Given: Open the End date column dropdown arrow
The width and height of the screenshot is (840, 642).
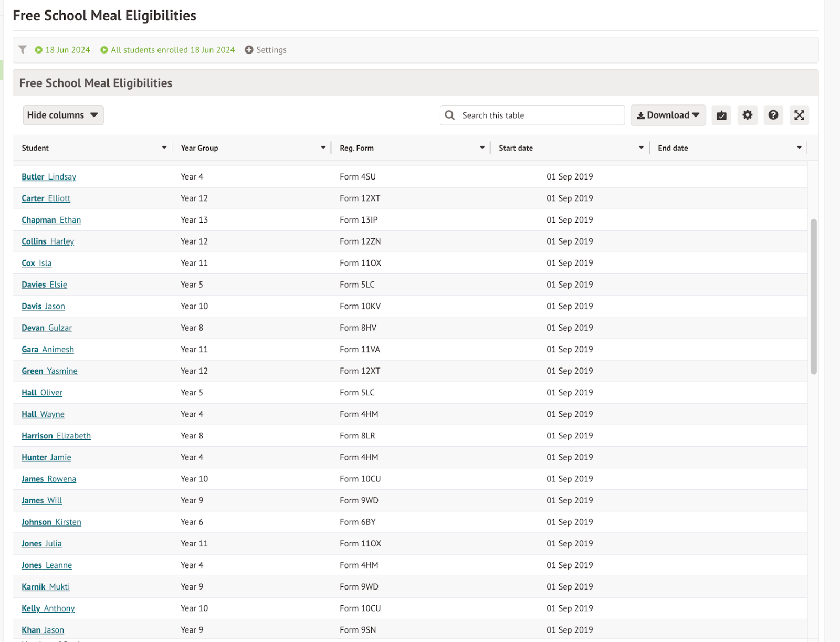Looking at the screenshot, I should point(799,148).
